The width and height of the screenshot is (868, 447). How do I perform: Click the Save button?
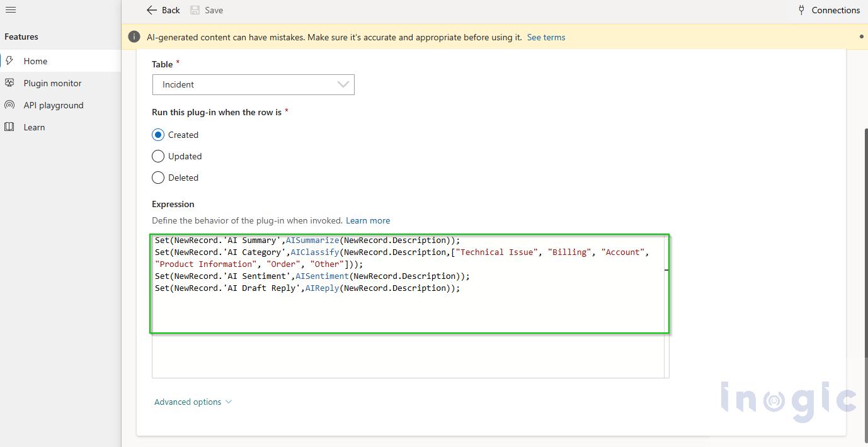tap(207, 10)
